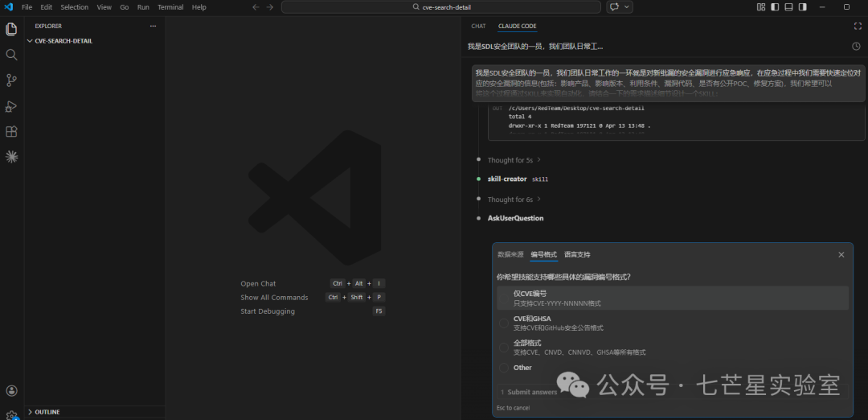Open session history clock icon
Image resolution: width=868 pixels, height=420 pixels.
[x=856, y=47]
